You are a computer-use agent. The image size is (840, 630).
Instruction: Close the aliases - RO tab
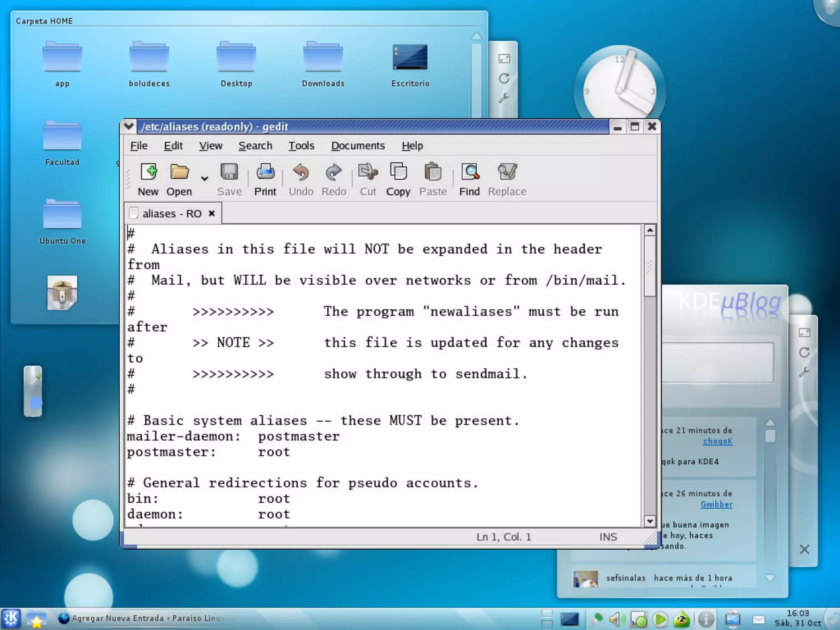click(x=212, y=213)
